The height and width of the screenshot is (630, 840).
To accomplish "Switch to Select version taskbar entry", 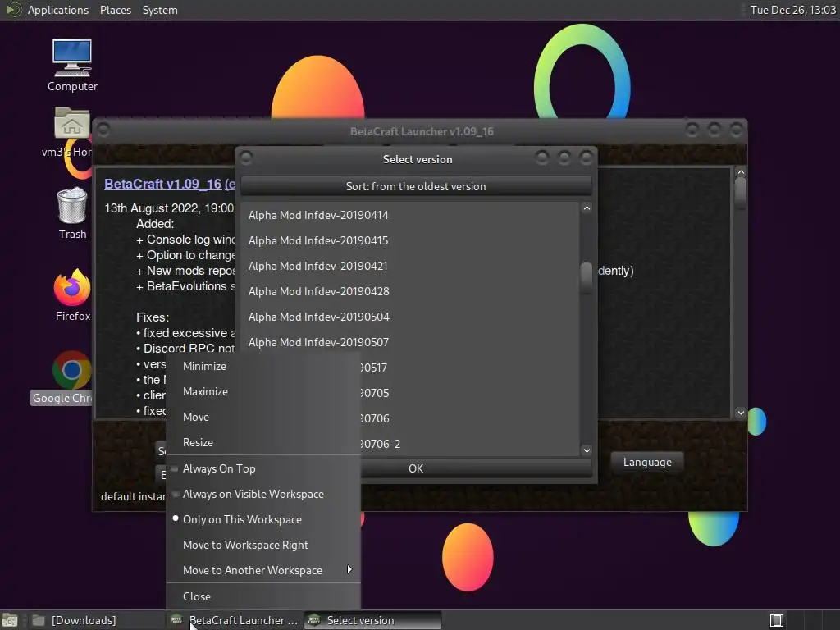I will coord(373,620).
